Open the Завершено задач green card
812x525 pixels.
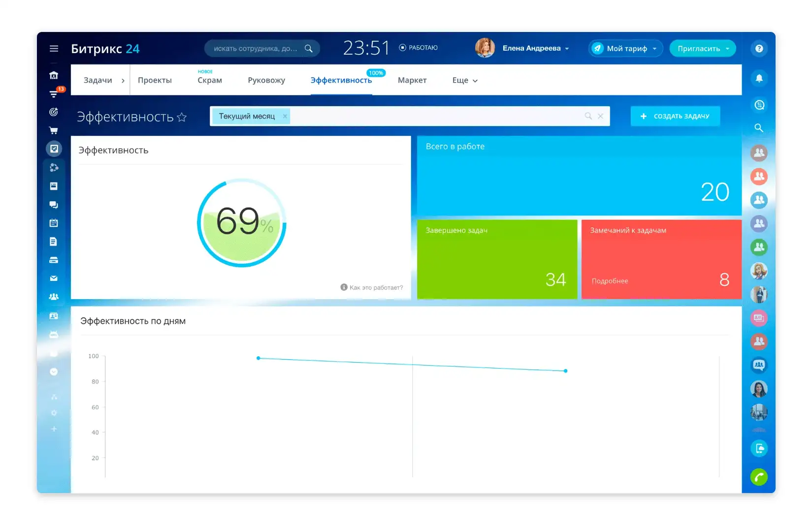(497, 259)
